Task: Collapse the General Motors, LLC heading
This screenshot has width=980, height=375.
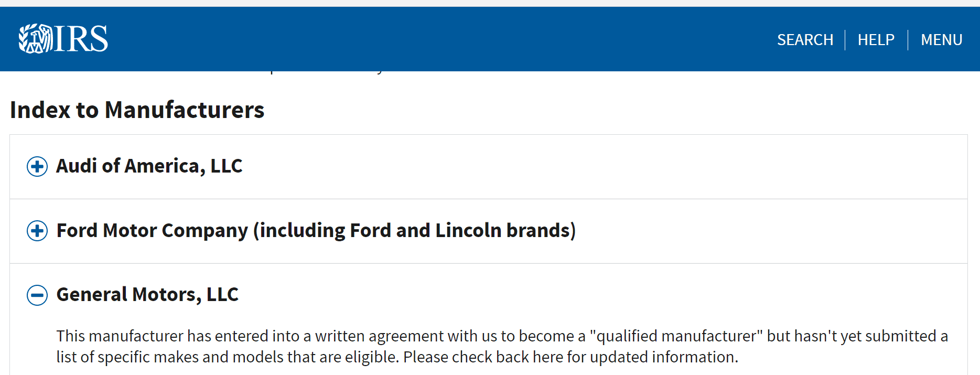Action: 147,295
